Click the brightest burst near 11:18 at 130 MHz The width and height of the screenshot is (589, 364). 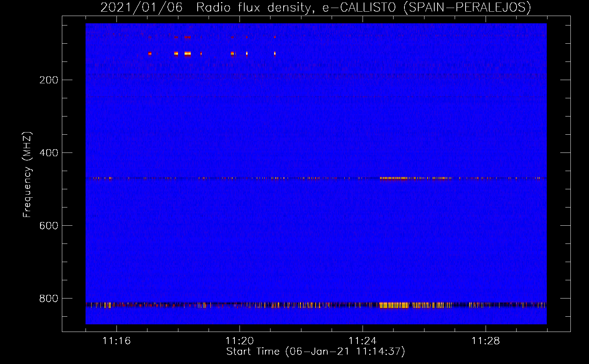tap(187, 54)
